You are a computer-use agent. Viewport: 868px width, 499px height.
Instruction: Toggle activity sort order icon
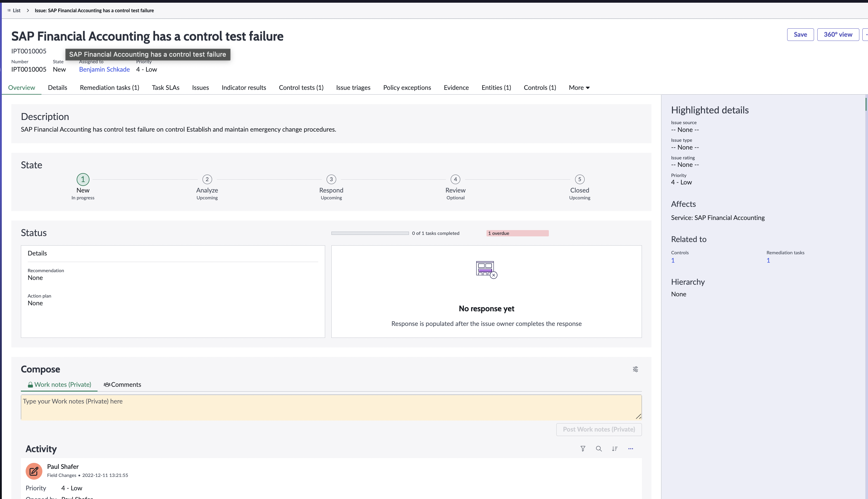click(614, 449)
